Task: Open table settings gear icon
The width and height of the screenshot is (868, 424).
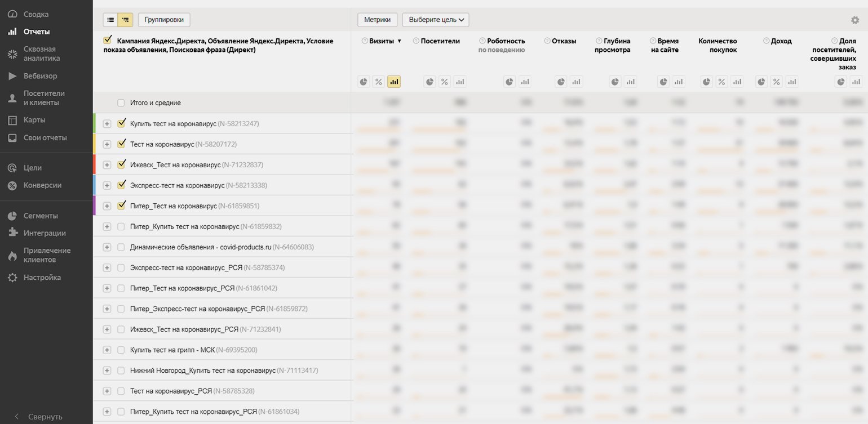Action: [x=855, y=20]
